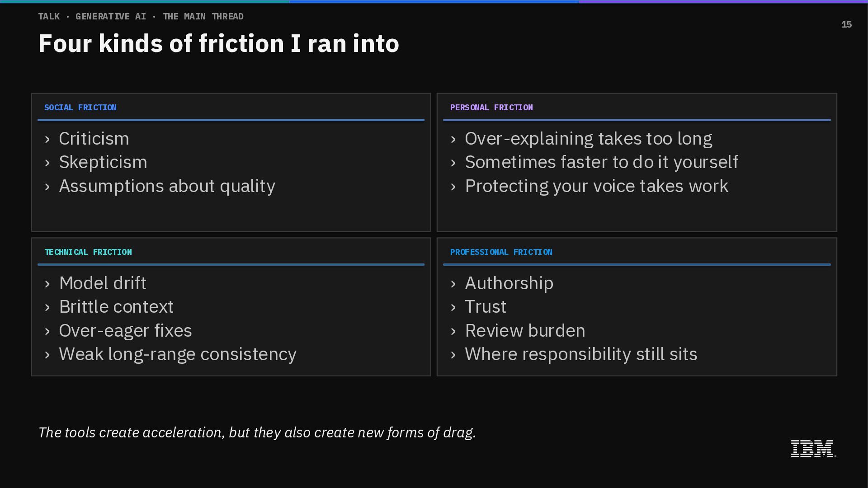Click the Assumptions about quality bullet

pyautogui.click(x=167, y=186)
